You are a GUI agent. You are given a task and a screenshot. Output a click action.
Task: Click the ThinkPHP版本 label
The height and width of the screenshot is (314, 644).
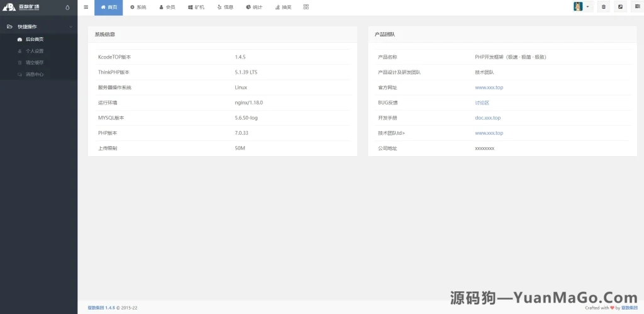tap(114, 72)
